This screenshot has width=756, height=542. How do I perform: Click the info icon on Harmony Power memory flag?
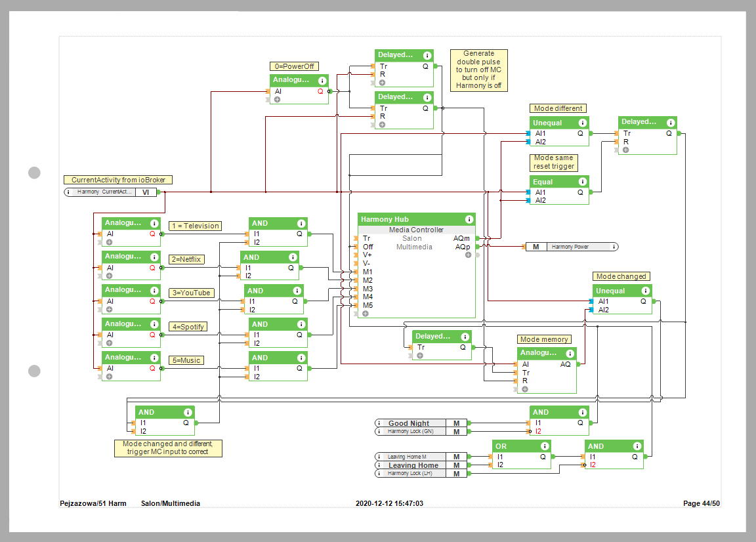click(614, 247)
